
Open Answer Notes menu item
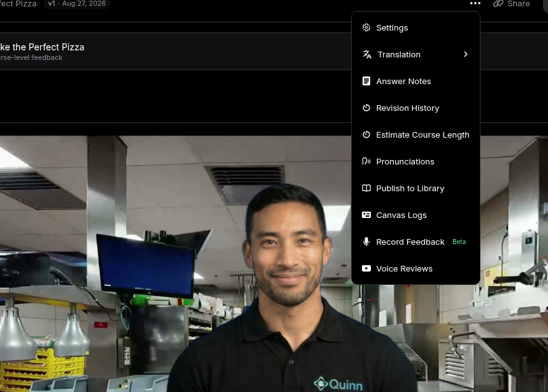click(415, 81)
